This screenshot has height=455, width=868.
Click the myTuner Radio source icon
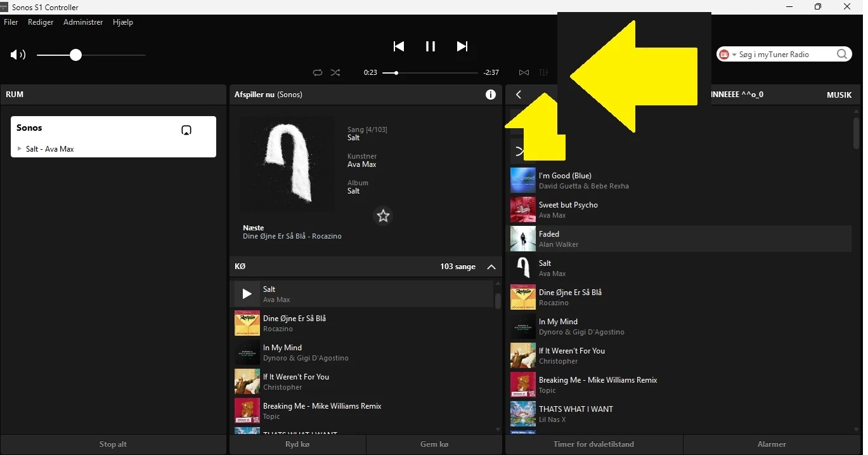click(724, 55)
